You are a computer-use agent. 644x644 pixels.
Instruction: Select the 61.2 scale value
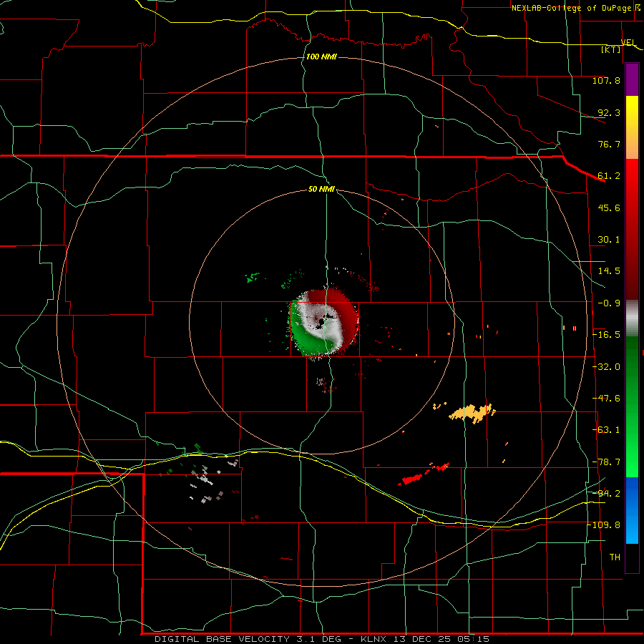(609, 176)
